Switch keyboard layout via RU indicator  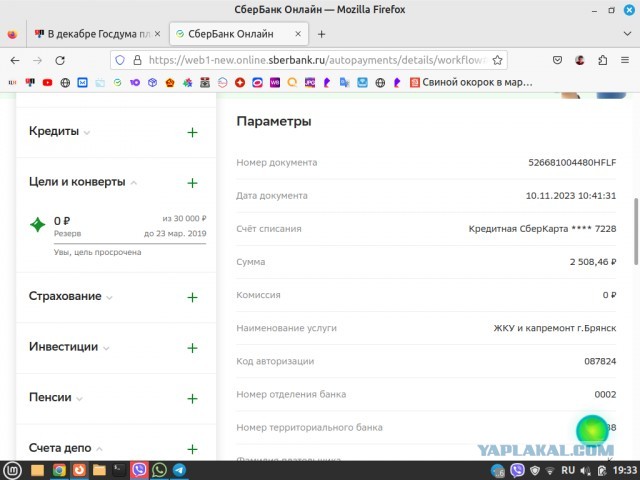pos(568,470)
